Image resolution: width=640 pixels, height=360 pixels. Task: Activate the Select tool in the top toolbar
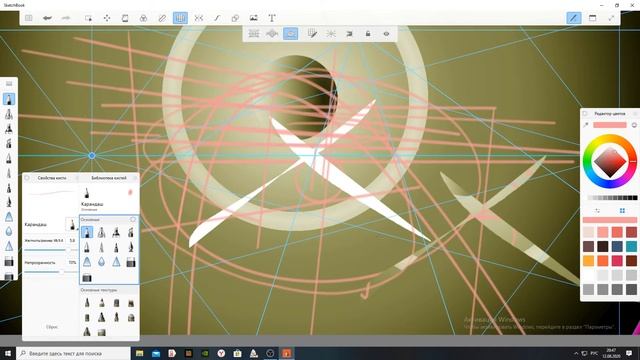coord(88,18)
